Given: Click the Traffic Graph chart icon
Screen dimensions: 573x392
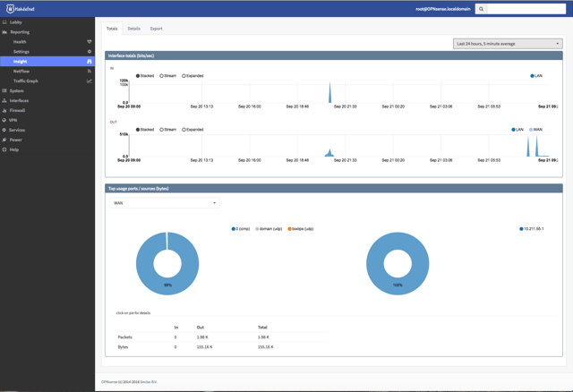Looking at the screenshot, I should point(90,81).
